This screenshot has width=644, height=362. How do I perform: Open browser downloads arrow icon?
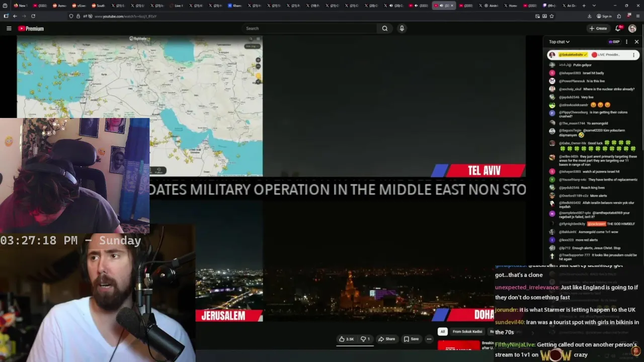(589, 16)
